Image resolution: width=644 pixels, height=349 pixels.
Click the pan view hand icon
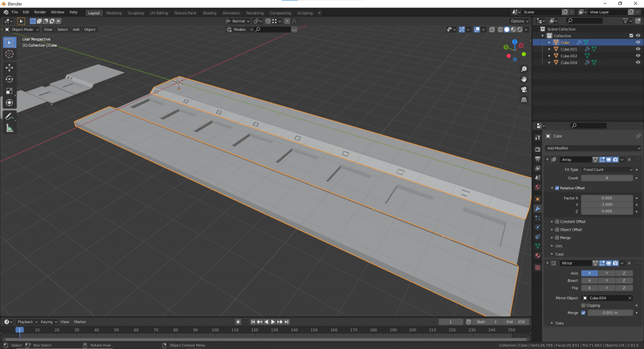coord(524,79)
